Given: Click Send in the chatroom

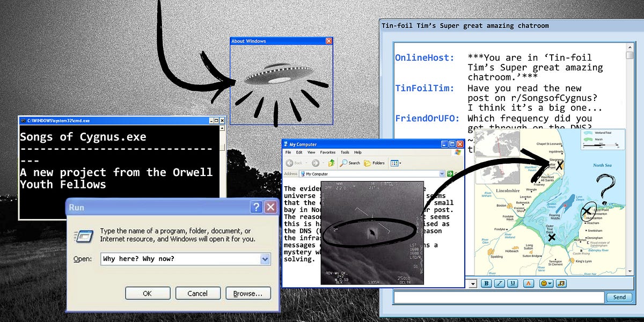Looking at the screenshot, I should click(x=619, y=297).
